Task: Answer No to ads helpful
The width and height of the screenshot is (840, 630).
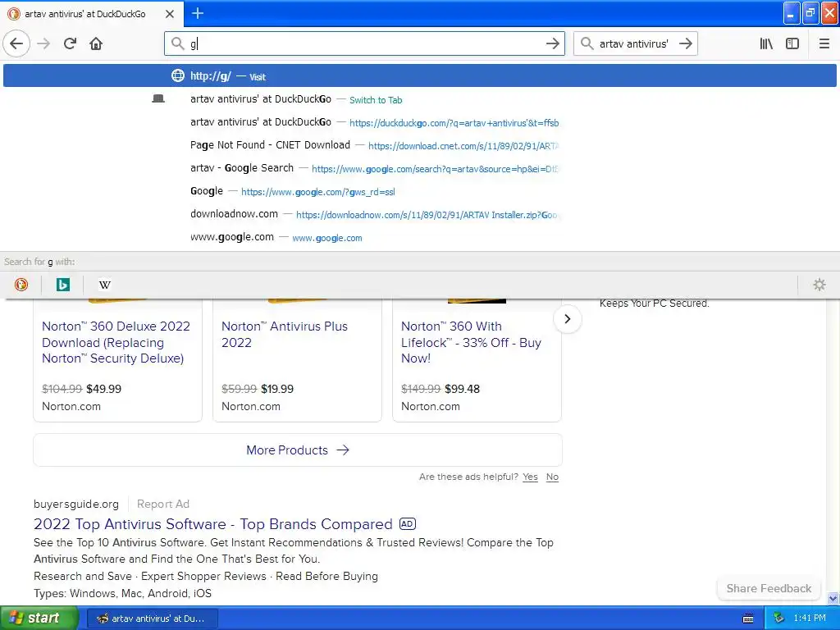Action: click(552, 477)
